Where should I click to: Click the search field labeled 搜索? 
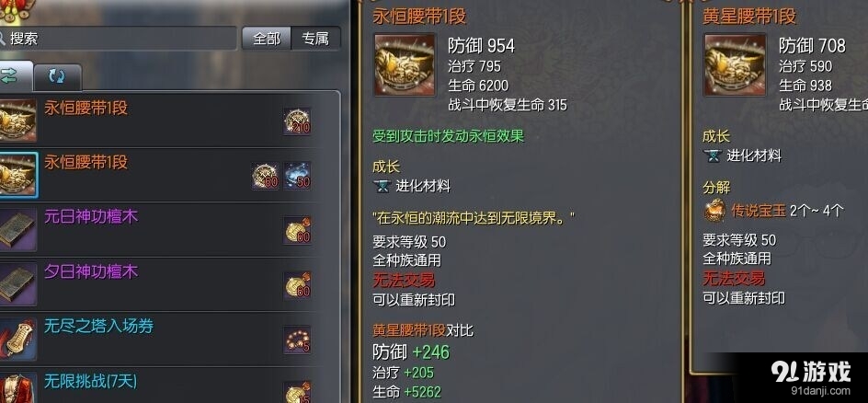118,39
